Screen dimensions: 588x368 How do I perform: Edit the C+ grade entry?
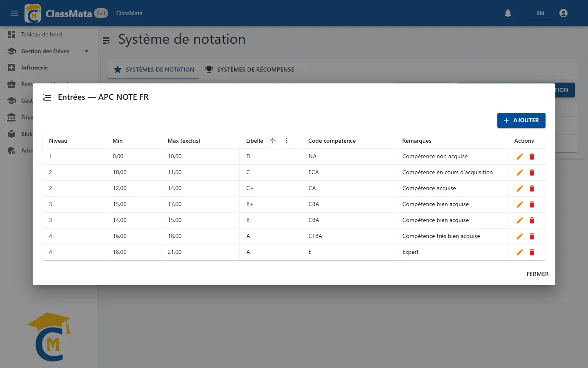[x=519, y=188]
